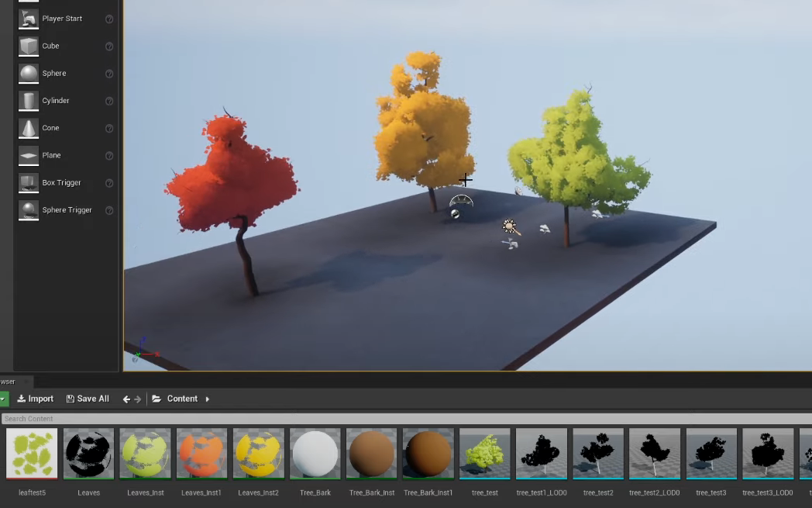Click the back navigation arrow

126,399
